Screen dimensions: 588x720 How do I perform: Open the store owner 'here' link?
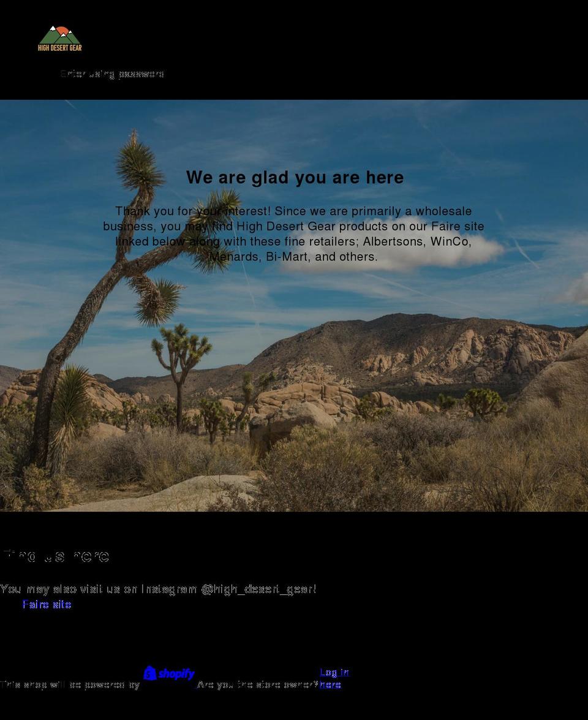(330, 685)
